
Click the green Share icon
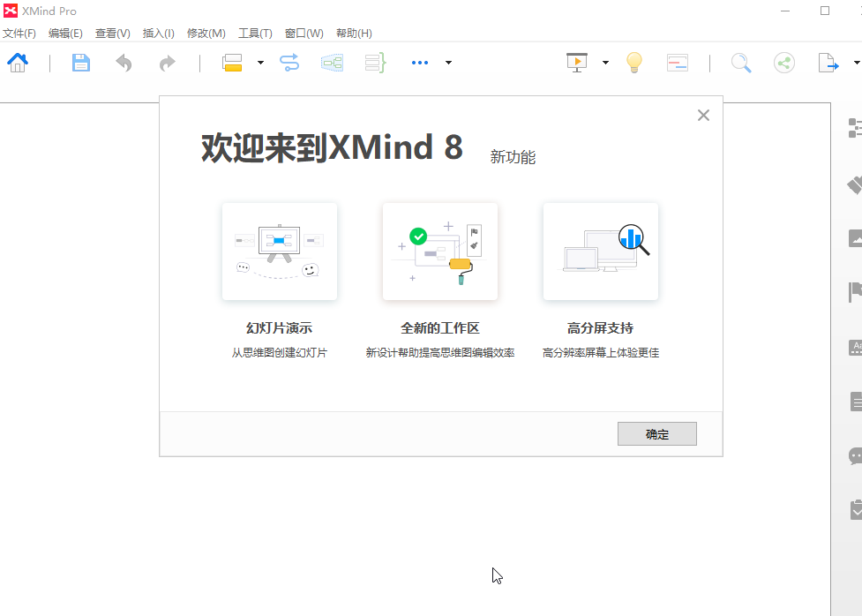[x=783, y=63]
